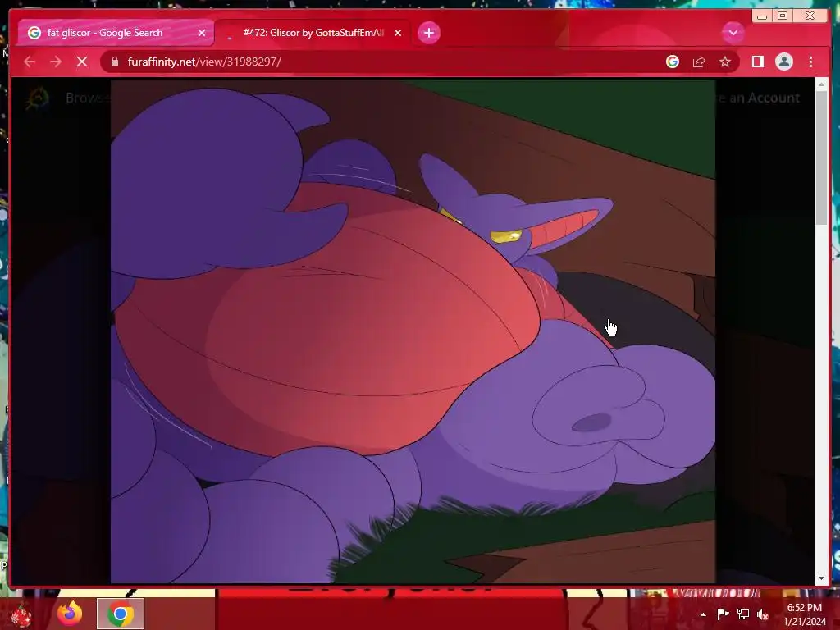Stop loading the page
The width and height of the screenshot is (840, 630).
pyautogui.click(x=82, y=62)
